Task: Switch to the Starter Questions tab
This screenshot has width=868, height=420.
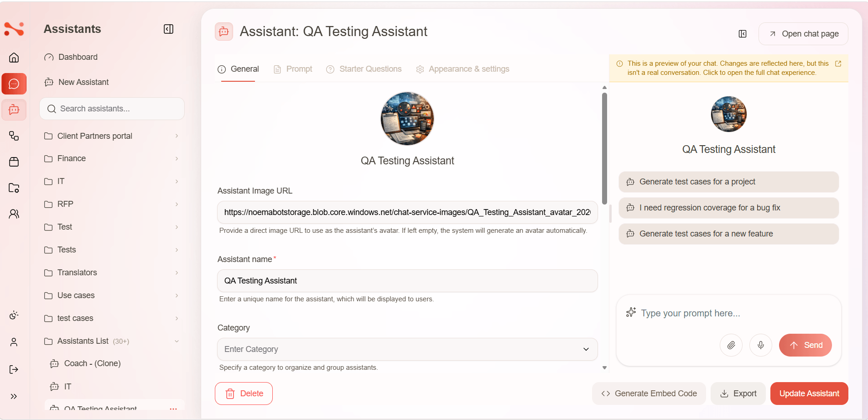Action: point(364,69)
